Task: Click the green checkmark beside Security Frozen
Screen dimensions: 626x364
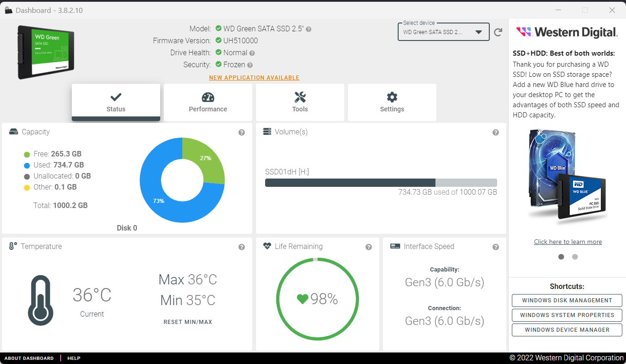Action: pyautogui.click(x=219, y=64)
